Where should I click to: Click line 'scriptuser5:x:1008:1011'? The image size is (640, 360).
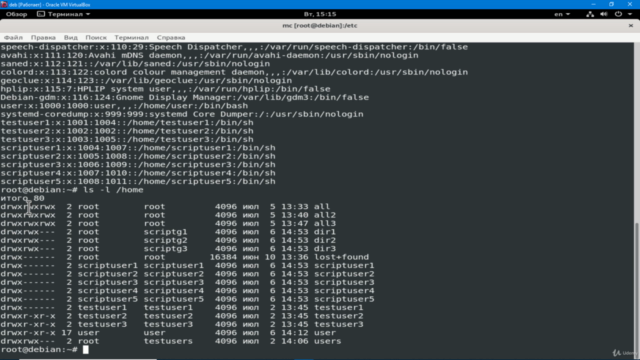(138, 182)
